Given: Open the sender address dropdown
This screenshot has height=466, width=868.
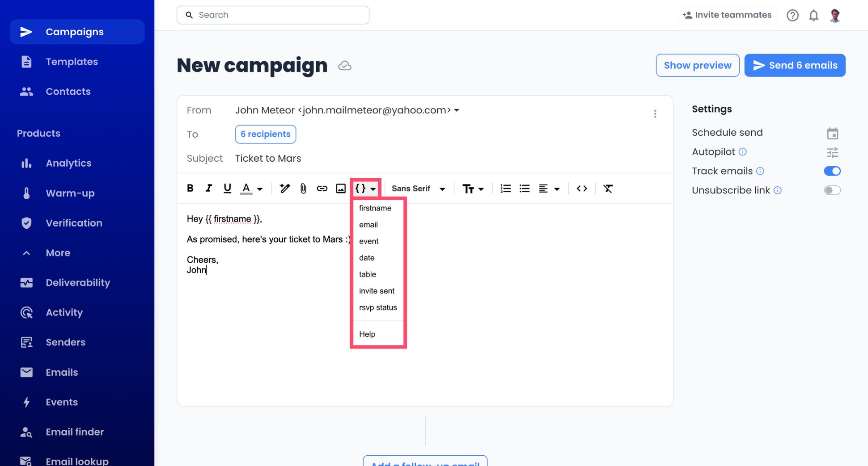Looking at the screenshot, I should pyautogui.click(x=457, y=110).
